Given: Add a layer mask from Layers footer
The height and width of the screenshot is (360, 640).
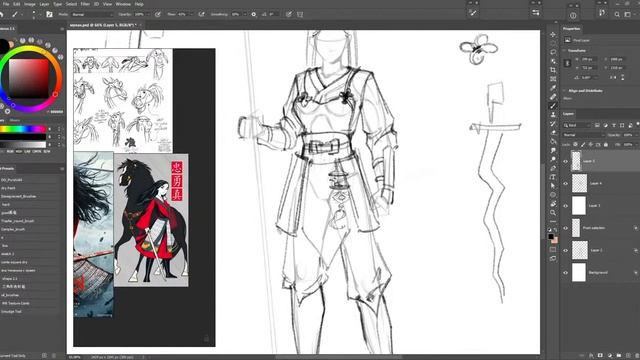Looking at the screenshot, I should (600, 356).
